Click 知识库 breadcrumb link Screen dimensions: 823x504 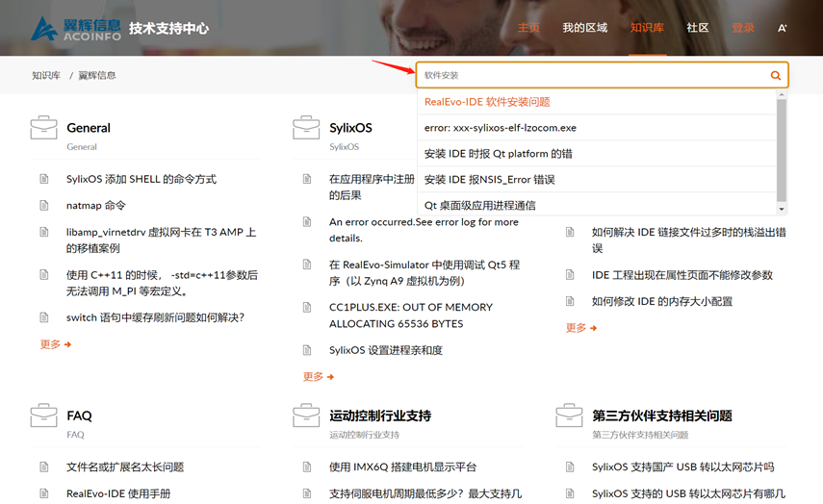tap(46, 75)
